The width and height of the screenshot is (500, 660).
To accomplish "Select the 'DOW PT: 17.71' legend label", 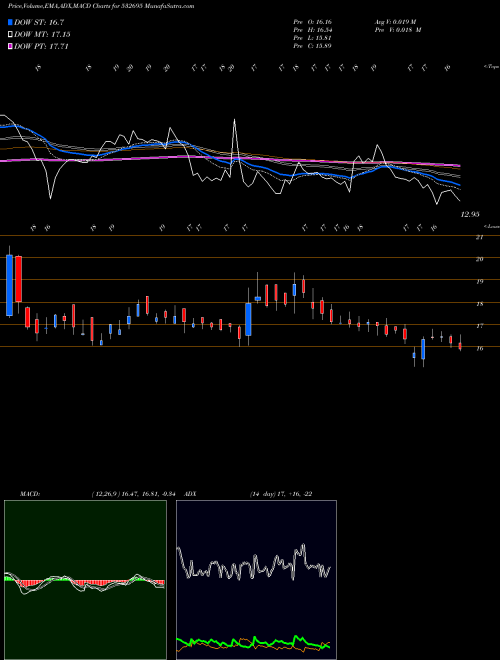I will pyautogui.click(x=41, y=46).
